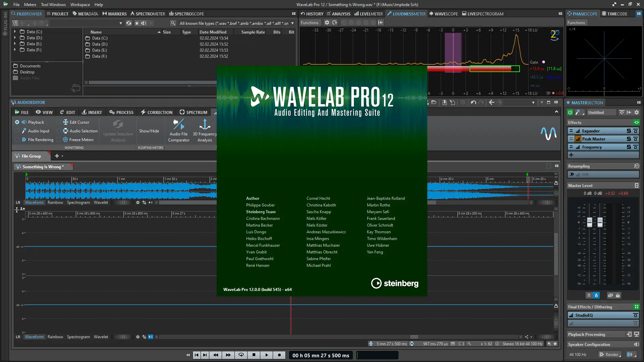Click the Functions button above loudness meter
644x362 pixels.
tap(310, 22)
